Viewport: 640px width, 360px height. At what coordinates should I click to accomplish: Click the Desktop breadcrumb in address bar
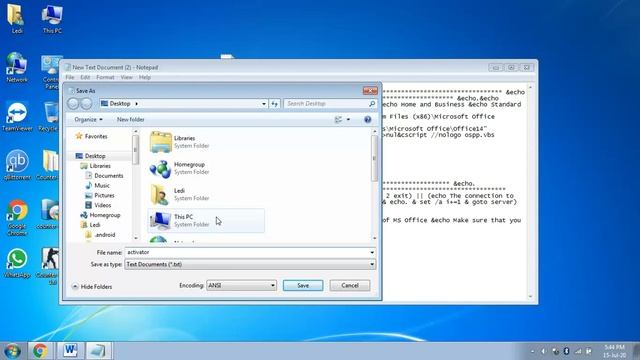(120, 104)
